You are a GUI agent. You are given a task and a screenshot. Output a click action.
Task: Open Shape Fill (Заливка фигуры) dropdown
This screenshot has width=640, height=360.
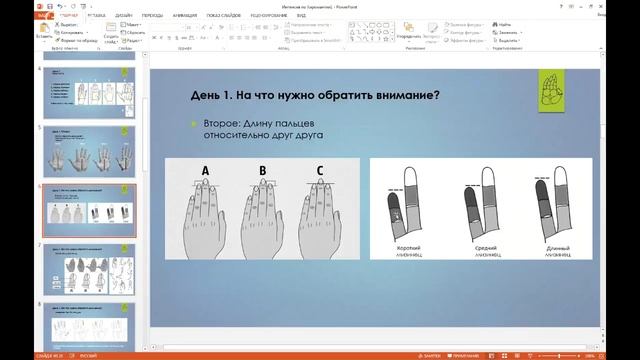[x=463, y=25]
